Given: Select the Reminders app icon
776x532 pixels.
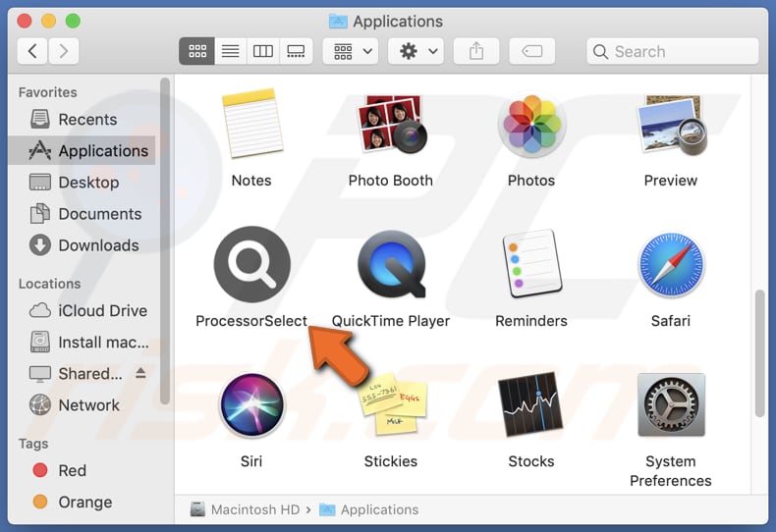Looking at the screenshot, I should point(531,264).
